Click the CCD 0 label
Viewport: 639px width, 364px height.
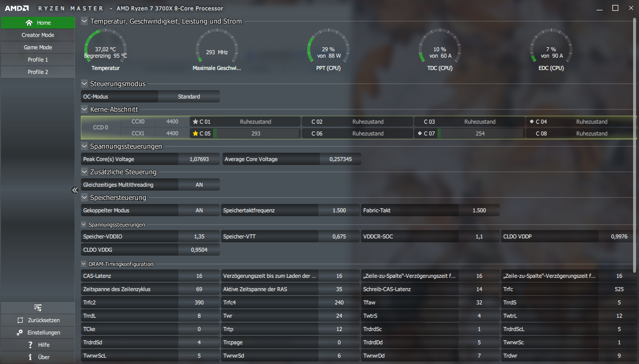[x=101, y=128]
